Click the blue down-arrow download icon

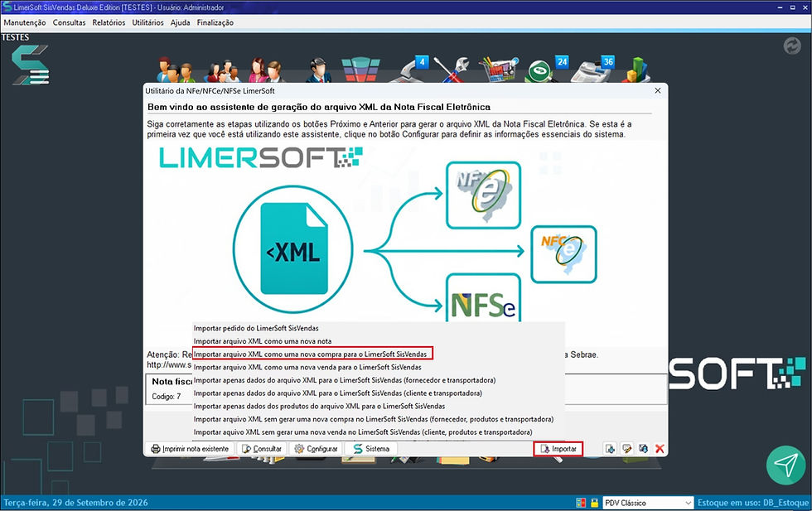click(x=643, y=449)
